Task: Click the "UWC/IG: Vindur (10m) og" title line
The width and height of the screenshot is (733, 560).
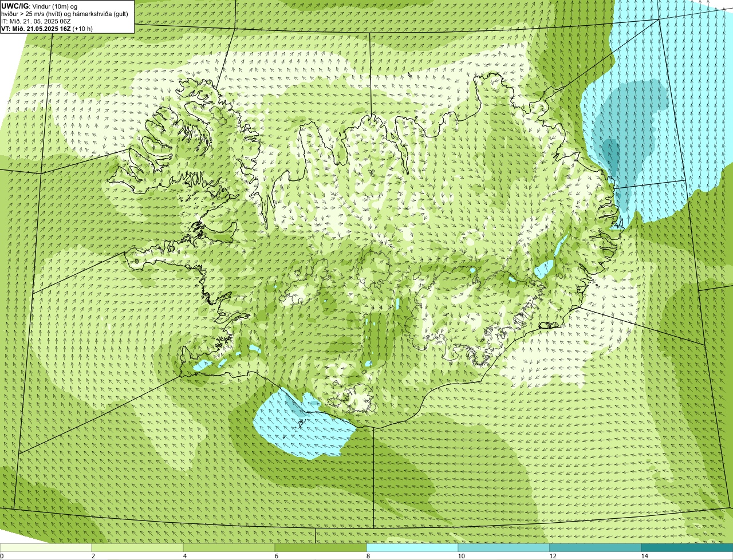Action: click(39, 6)
